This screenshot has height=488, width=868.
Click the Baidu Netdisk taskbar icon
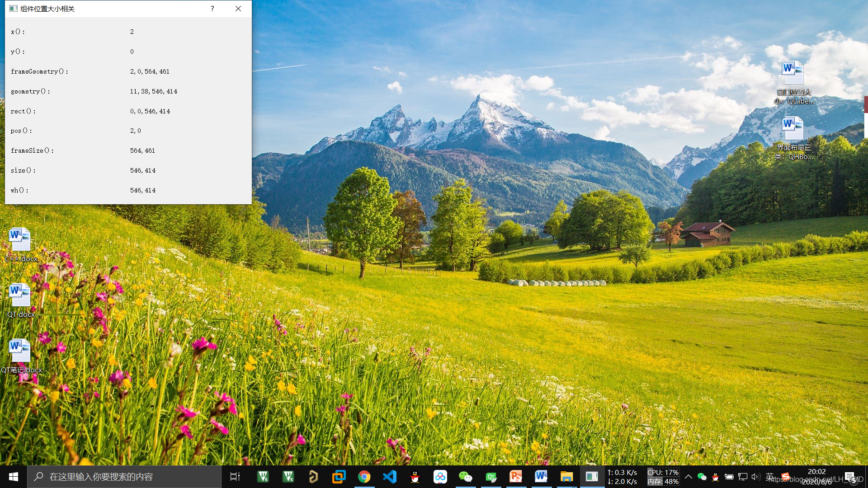click(440, 477)
